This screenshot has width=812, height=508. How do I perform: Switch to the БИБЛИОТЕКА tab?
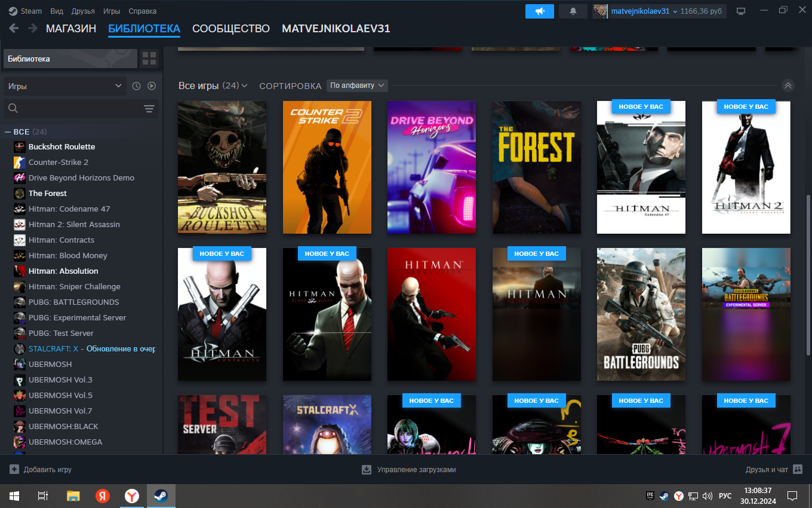[144, 29]
